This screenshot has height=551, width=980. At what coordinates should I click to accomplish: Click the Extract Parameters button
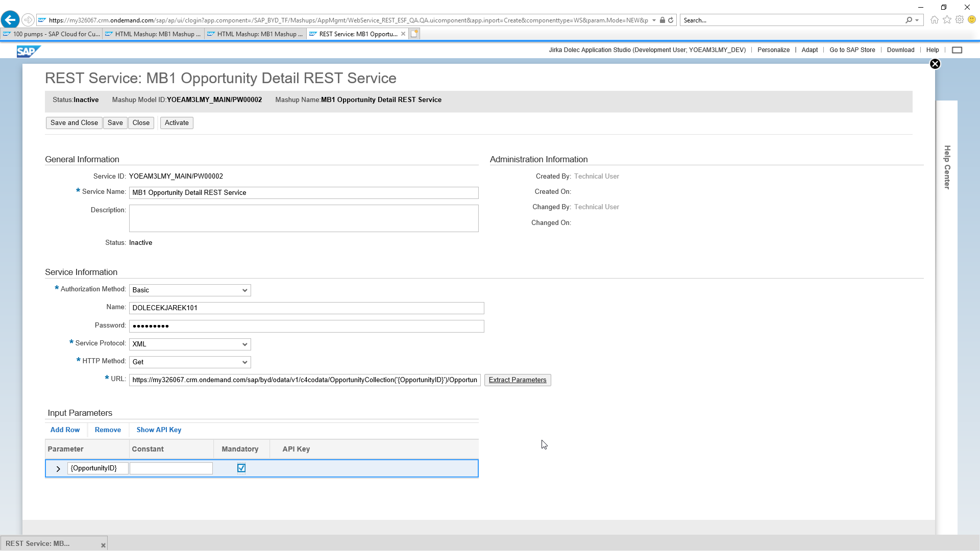tap(517, 380)
